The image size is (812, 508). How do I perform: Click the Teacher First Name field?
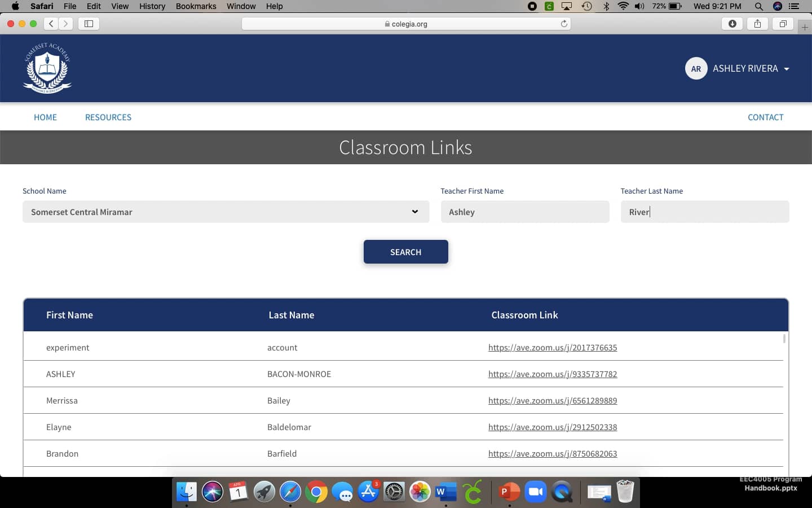525,212
